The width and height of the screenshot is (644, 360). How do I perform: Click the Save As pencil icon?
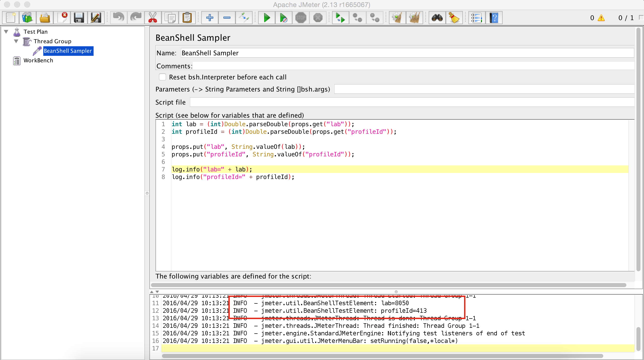point(96,18)
